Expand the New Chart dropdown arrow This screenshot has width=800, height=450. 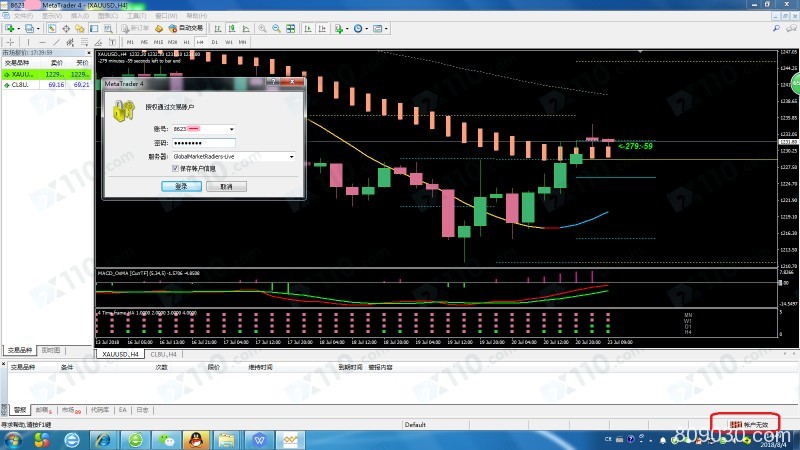coord(18,29)
